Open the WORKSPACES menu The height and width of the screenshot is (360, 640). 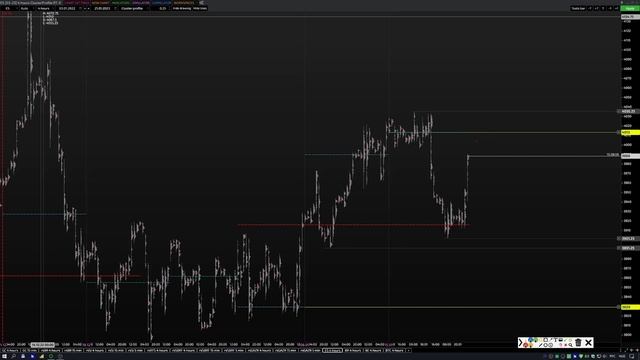coord(184,2)
